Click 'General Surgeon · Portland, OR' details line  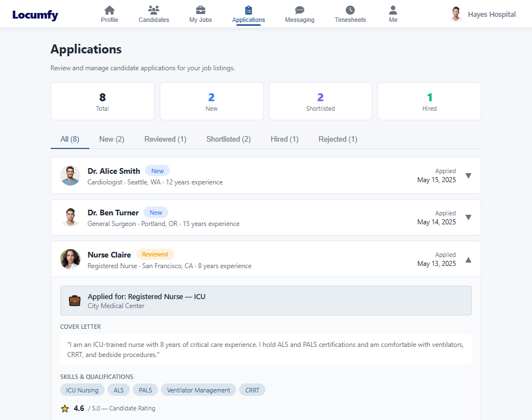164,224
